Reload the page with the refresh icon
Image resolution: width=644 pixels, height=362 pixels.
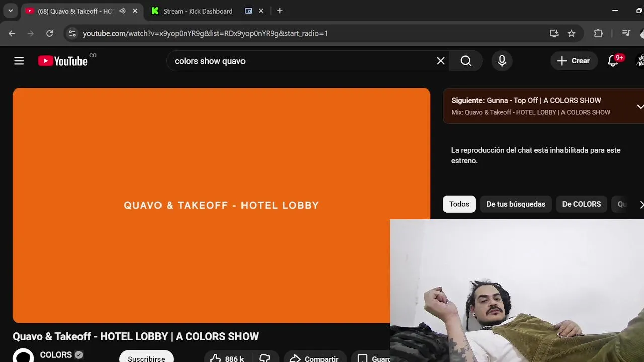point(49,33)
